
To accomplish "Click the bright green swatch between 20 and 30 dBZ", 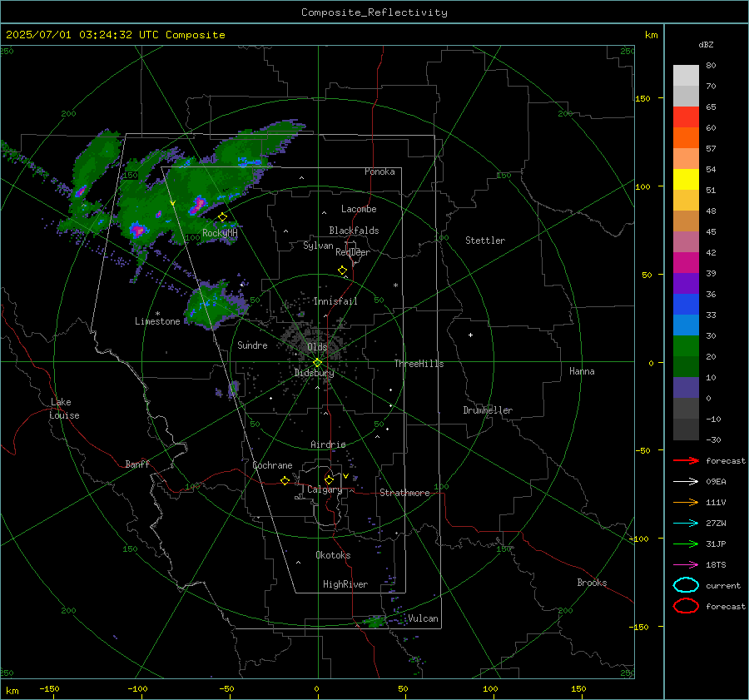I will tap(686, 346).
